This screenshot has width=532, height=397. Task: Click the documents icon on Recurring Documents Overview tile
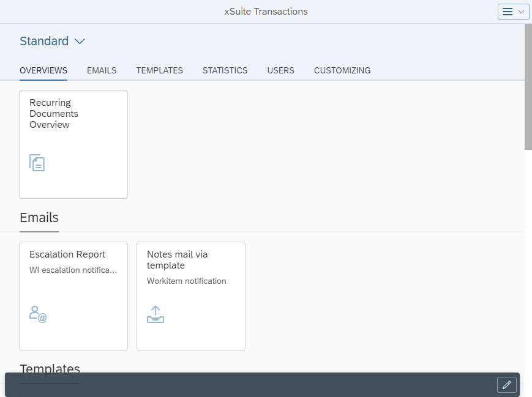click(37, 163)
